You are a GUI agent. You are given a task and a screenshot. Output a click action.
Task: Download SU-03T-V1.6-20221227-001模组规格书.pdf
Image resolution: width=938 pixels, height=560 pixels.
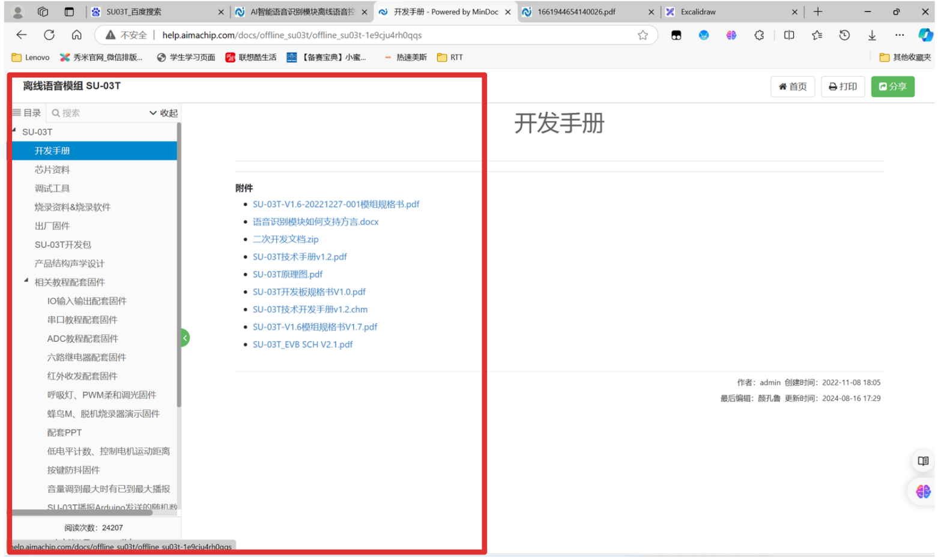click(336, 204)
